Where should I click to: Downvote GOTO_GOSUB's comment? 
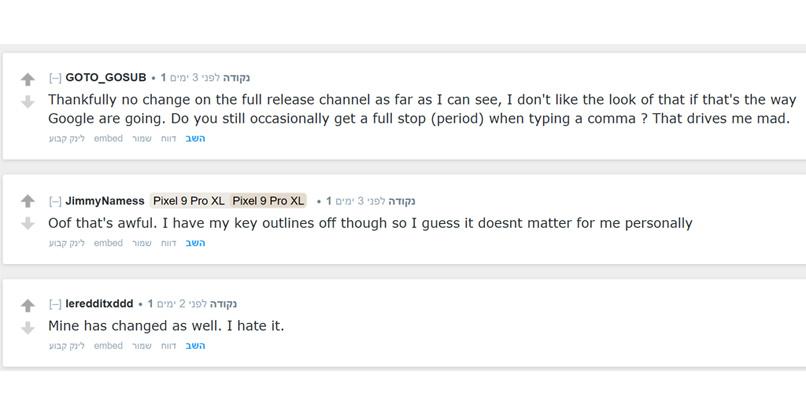(x=28, y=101)
